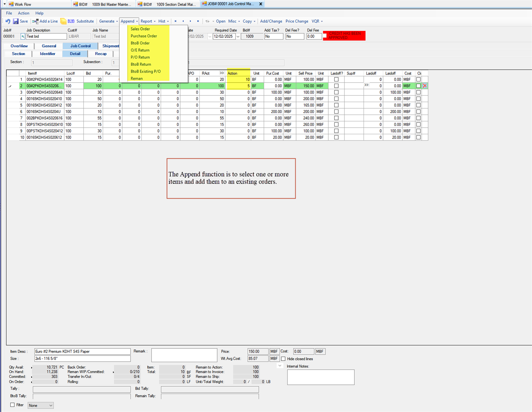The width and height of the screenshot is (532, 412).
Task: Click the undo arrow icon in toolbar
Action: pyautogui.click(x=8, y=21)
